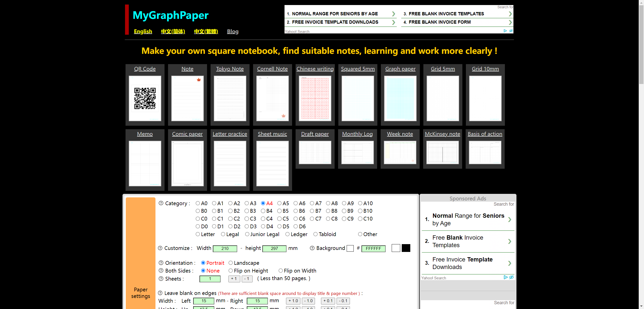Screen dimensions: 644x309
Task: Choose Landscape orientation
Action: pyautogui.click(x=231, y=263)
